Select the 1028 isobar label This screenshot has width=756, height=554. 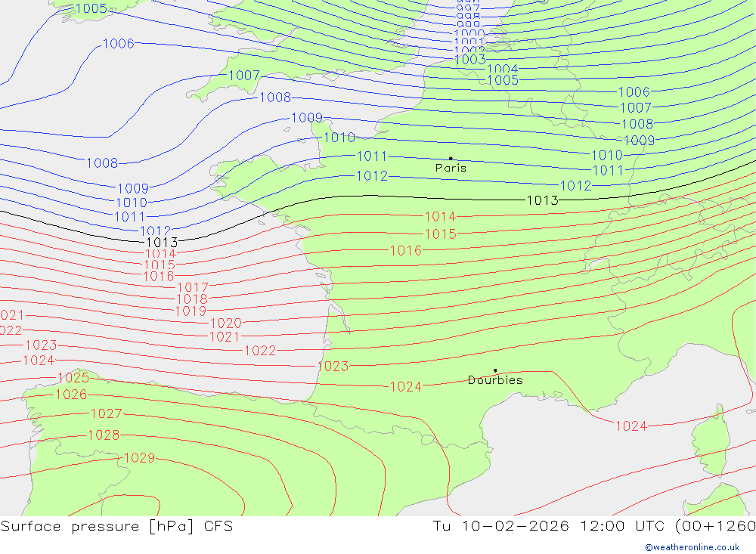click(x=104, y=435)
